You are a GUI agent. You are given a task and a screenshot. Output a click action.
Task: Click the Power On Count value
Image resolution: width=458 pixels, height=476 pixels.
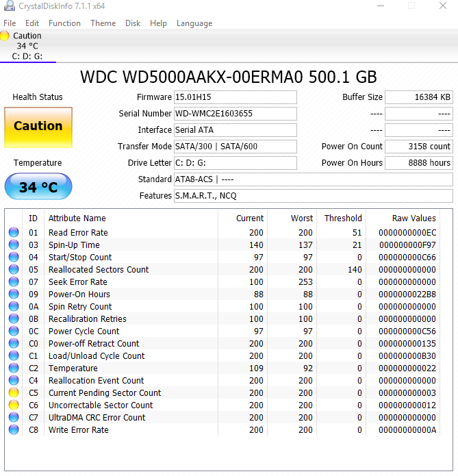pos(419,147)
